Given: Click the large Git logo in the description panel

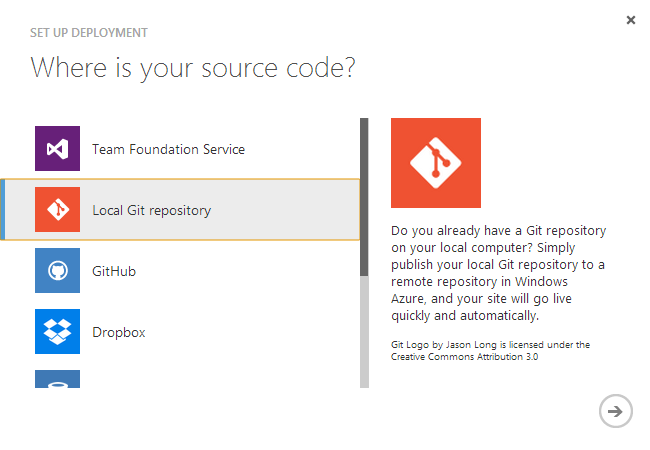Looking at the screenshot, I should (435, 163).
